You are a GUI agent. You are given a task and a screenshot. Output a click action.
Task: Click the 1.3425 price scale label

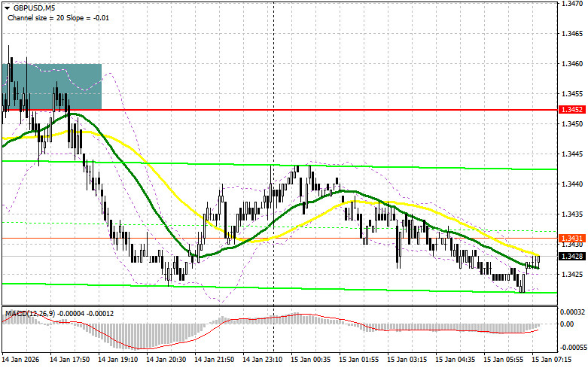click(571, 274)
